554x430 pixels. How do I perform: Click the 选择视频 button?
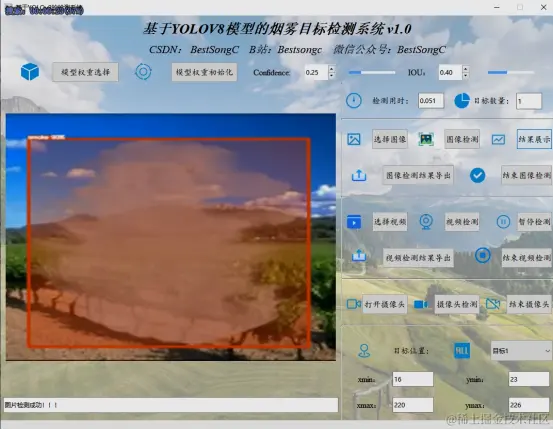390,222
